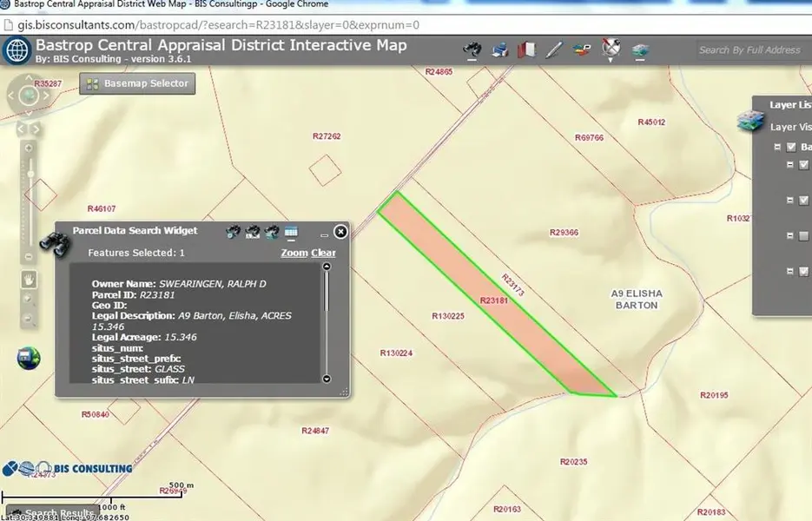Viewport: 812px width, 521px height.
Task: Close the Parcel Data Search Widget
Action: tap(340, 232)
